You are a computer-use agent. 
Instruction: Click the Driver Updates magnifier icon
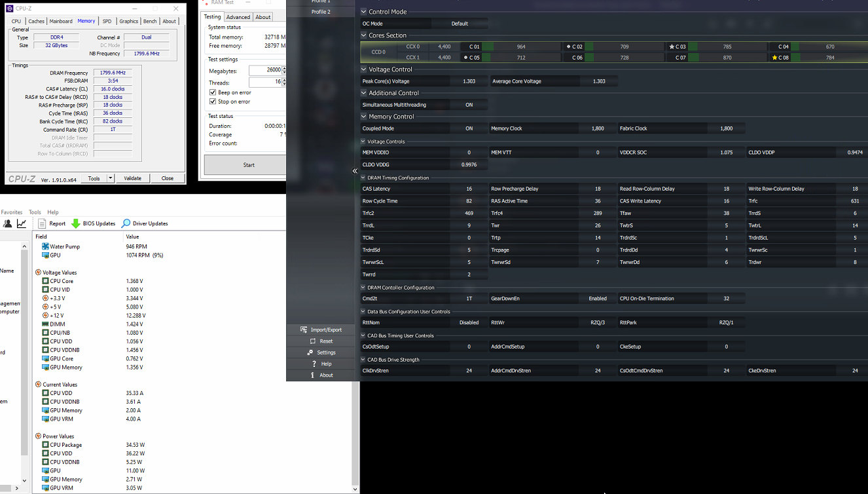click(x=126, y=223)
